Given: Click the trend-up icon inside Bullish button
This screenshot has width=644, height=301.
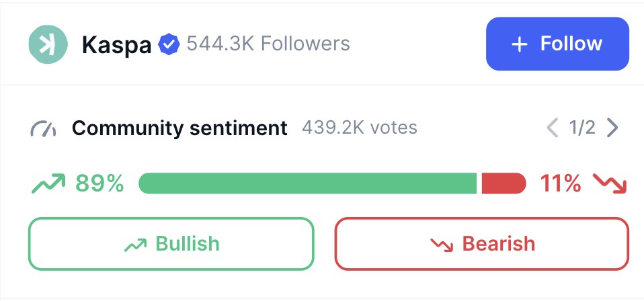Looking at the screenshot, I should [136, 244].
